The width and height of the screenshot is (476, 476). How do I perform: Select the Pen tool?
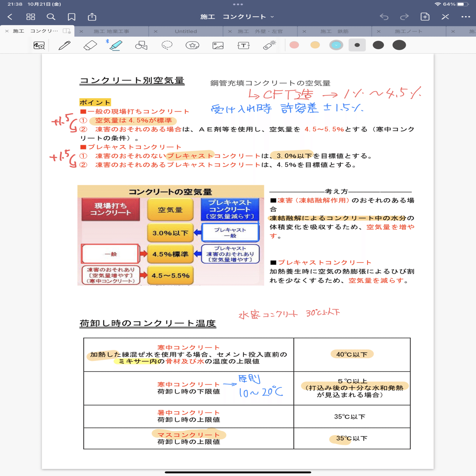pos(64,45)
